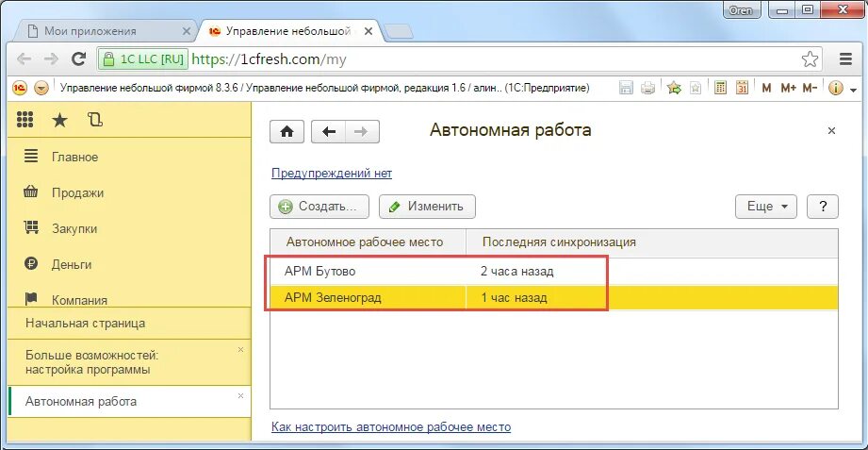The width and height of the screenshot is (868, 450).
Task: Click the form forward arrow button
Action: coord(363,132)
